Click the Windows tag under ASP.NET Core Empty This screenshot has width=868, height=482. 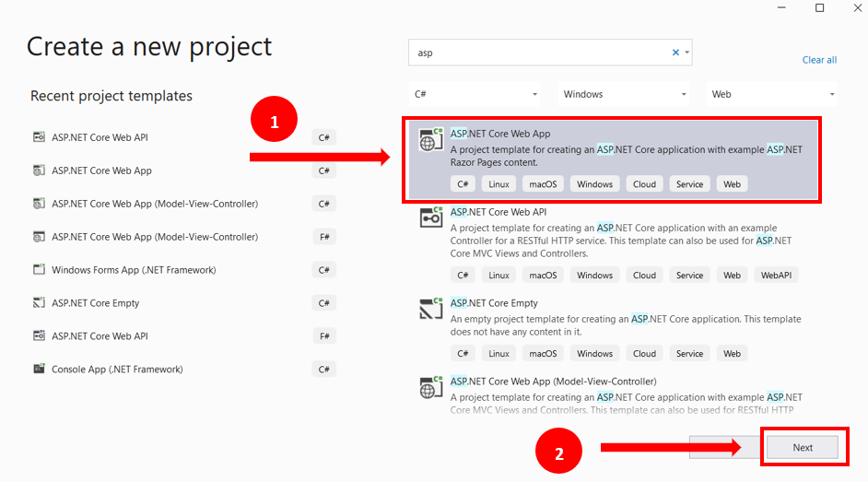pyautogui.click(x=595, y=354)
